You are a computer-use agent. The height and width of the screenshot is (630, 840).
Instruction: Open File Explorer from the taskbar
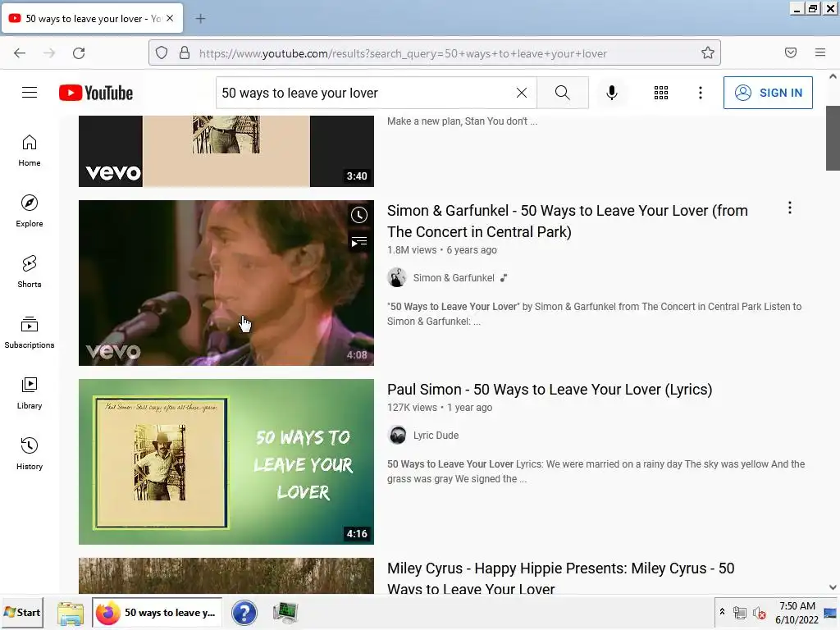click(71, 613)
